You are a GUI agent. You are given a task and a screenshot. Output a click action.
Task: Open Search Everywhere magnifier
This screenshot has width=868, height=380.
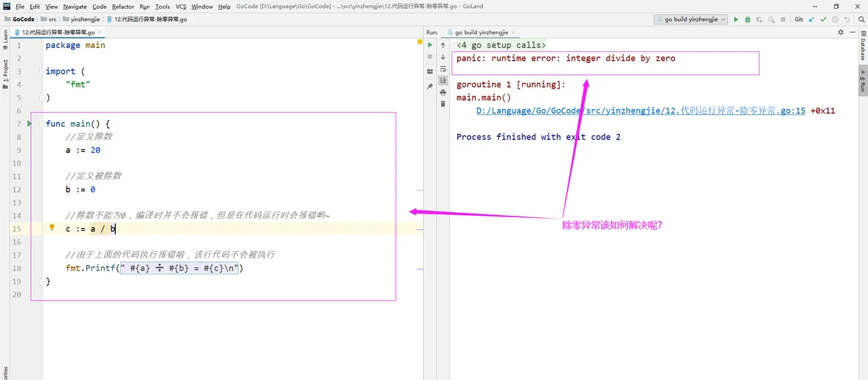(861, 20)
